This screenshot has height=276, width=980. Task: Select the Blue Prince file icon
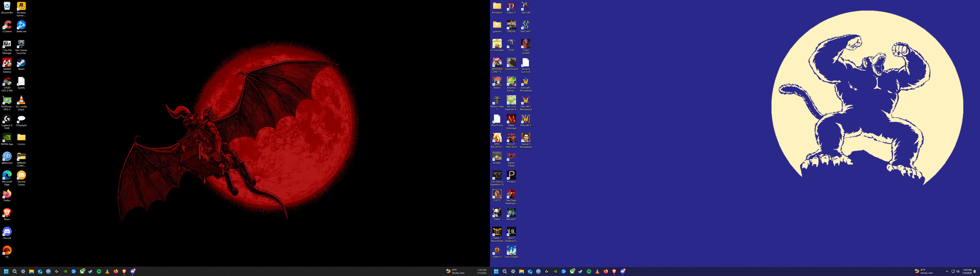497,121
